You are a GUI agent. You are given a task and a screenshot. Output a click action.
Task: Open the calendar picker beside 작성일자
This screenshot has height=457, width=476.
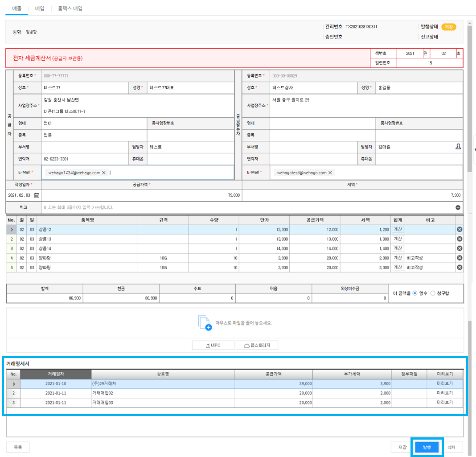pos(37,195)
